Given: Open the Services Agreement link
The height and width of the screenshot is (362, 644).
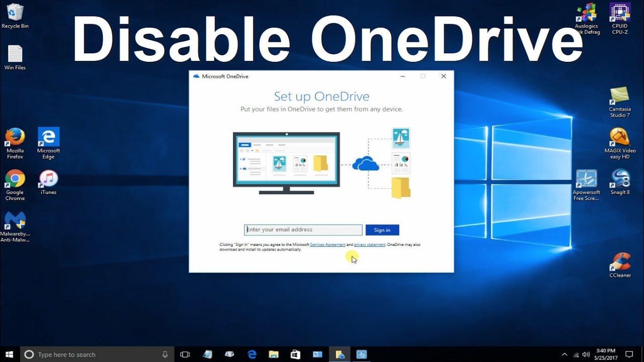Looking at the screenshot, I should pyautogui.click(x=328, y=245).
